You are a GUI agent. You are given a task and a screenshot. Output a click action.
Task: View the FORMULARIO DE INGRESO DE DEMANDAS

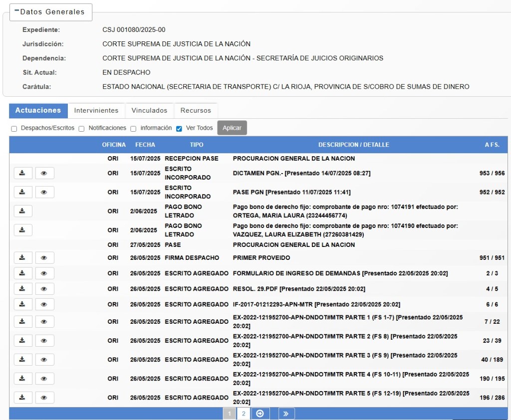pos(44,273)
